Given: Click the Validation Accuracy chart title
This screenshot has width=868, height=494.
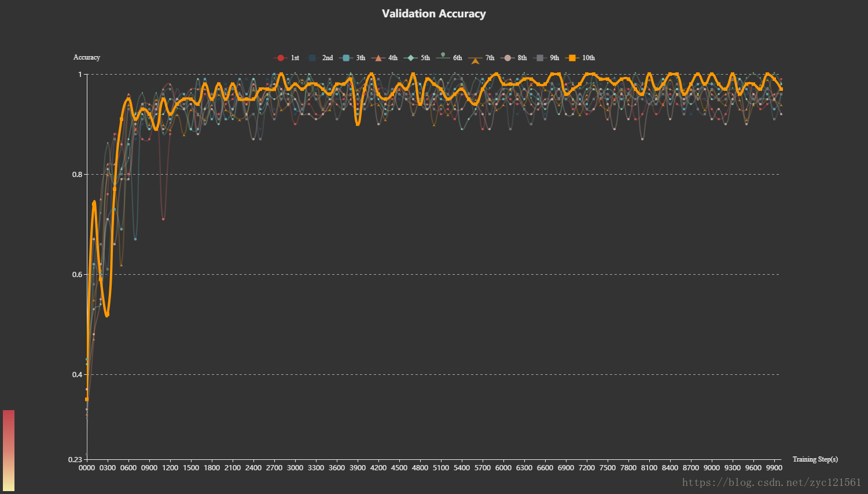Looking at the screenshot, I should click(434, 14).
